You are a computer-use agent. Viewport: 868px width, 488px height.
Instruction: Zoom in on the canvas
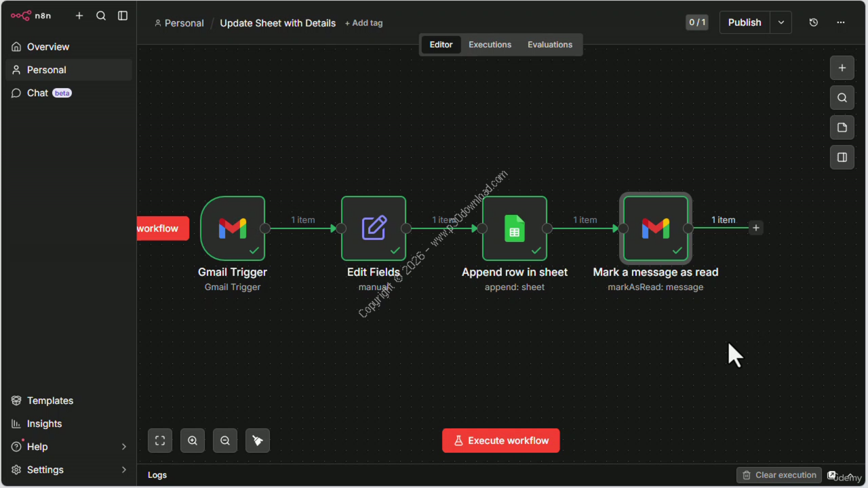pyautogui.click(x=193, y=441)
